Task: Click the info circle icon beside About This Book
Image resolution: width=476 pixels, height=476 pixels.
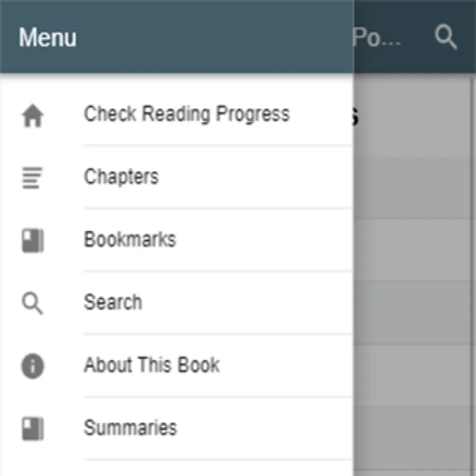Action: tap(32, 366)
